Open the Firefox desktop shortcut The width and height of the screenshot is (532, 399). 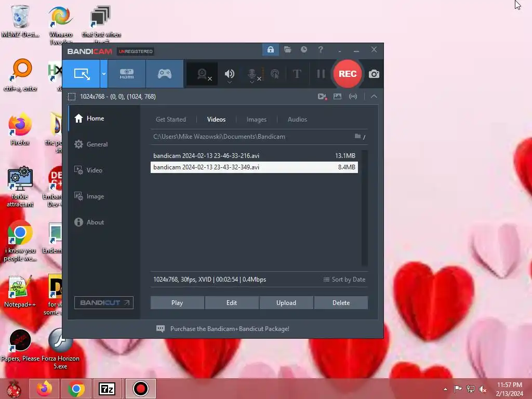point(20,129)
